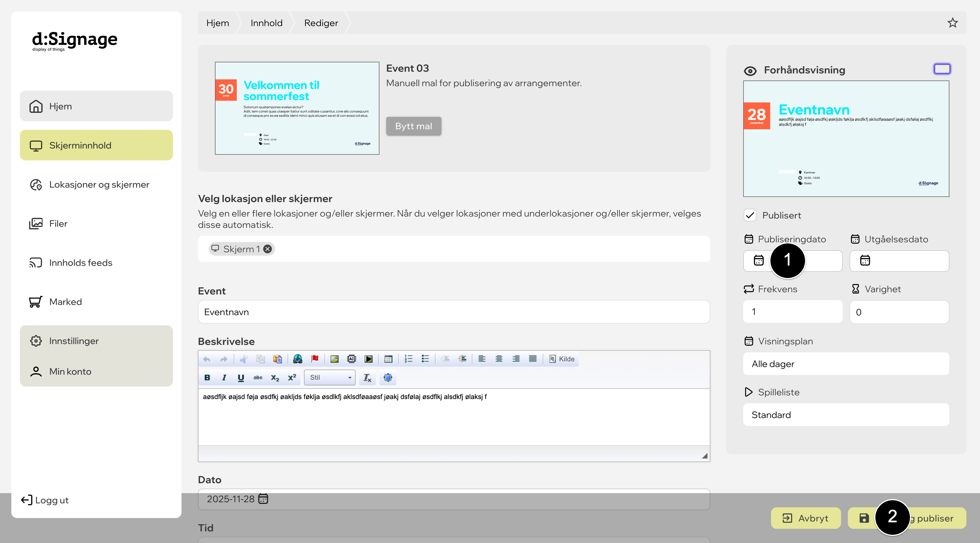Start a numbered list

tap(409, 359)
